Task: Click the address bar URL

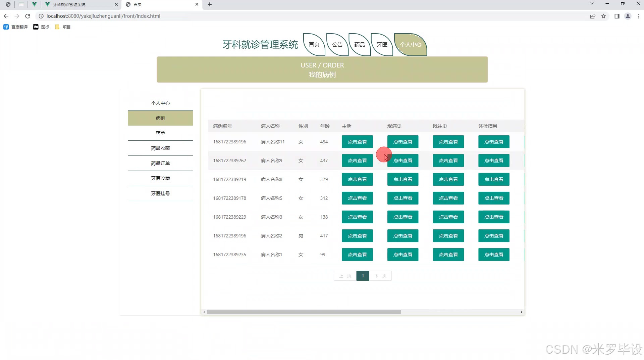Action: 103,16
